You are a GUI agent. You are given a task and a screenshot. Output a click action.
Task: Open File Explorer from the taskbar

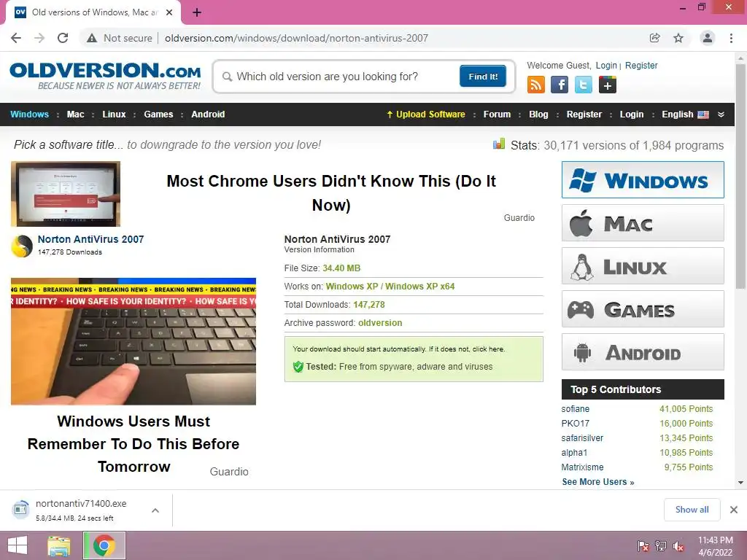(59, 545)
